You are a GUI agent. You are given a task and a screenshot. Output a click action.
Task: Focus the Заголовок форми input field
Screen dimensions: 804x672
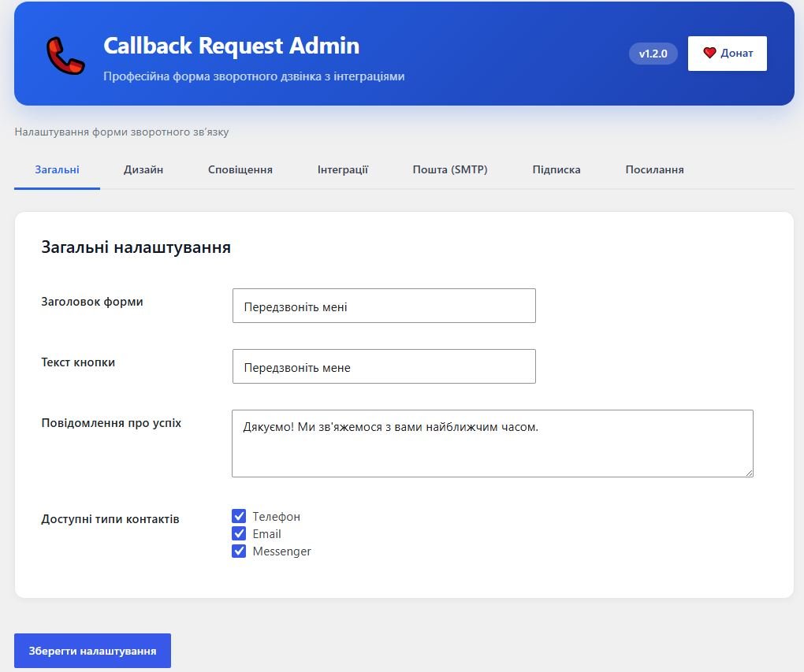pos(384,306)
